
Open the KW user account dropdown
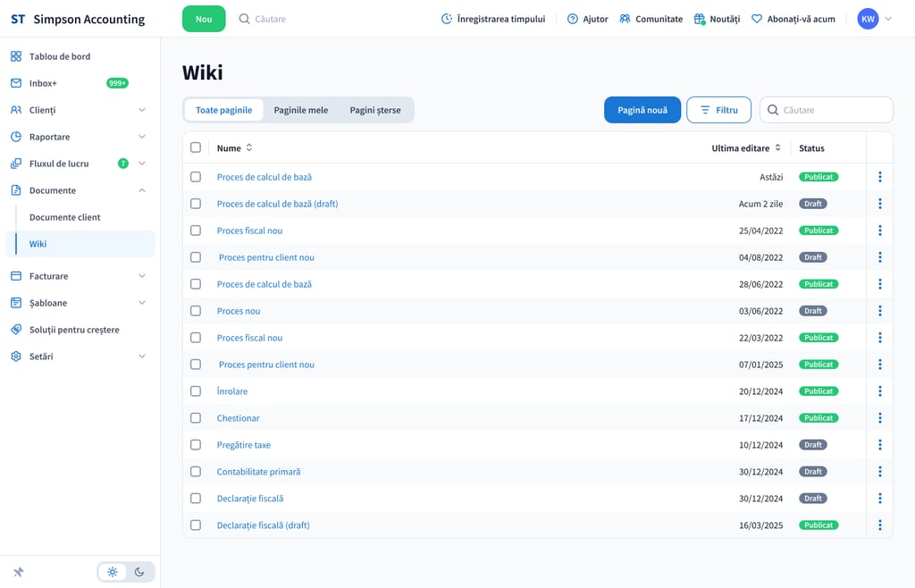click(874, 19)
